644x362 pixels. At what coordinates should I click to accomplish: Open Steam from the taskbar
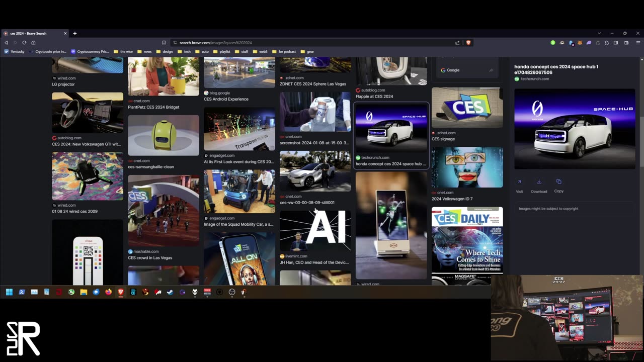point(170,292)
